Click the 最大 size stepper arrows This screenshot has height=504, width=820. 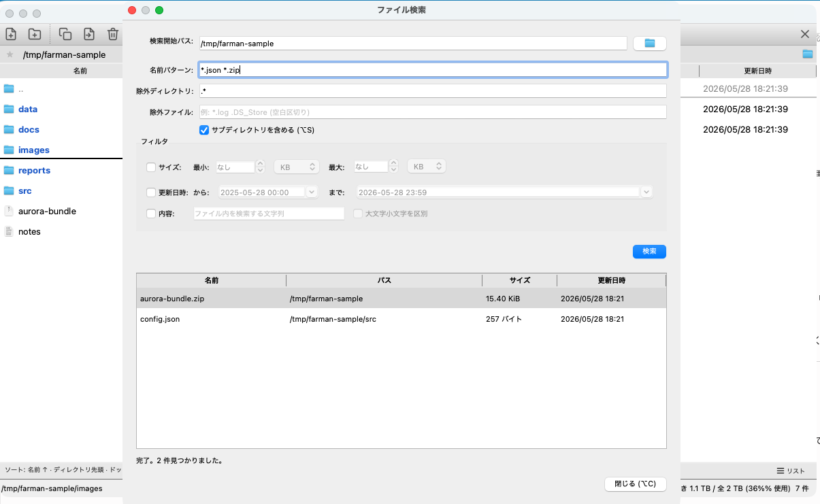click(393, 167)
